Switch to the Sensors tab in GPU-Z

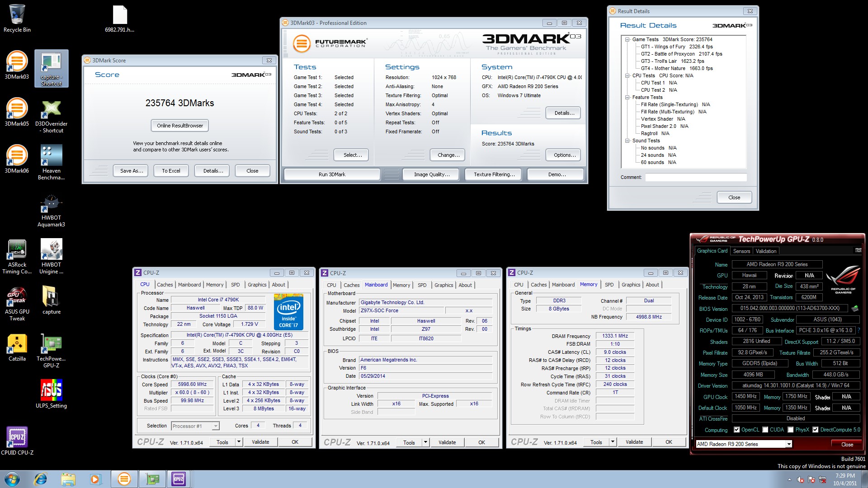[741, 251]
